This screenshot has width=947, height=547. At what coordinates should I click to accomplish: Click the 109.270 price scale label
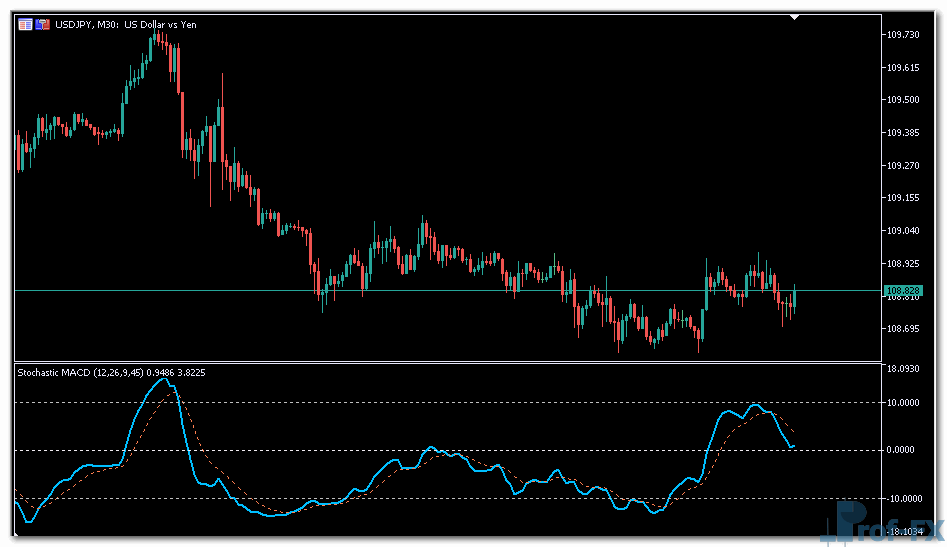902,166
